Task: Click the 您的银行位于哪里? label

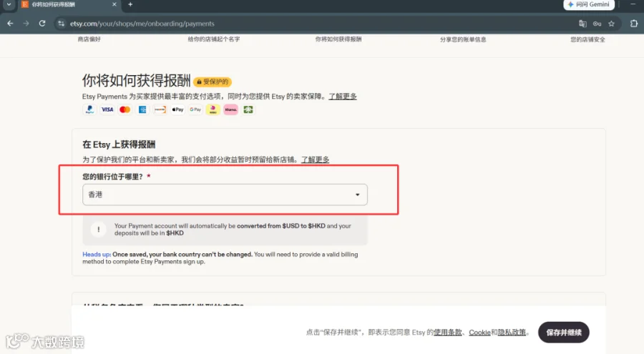Action: (112, 177)
